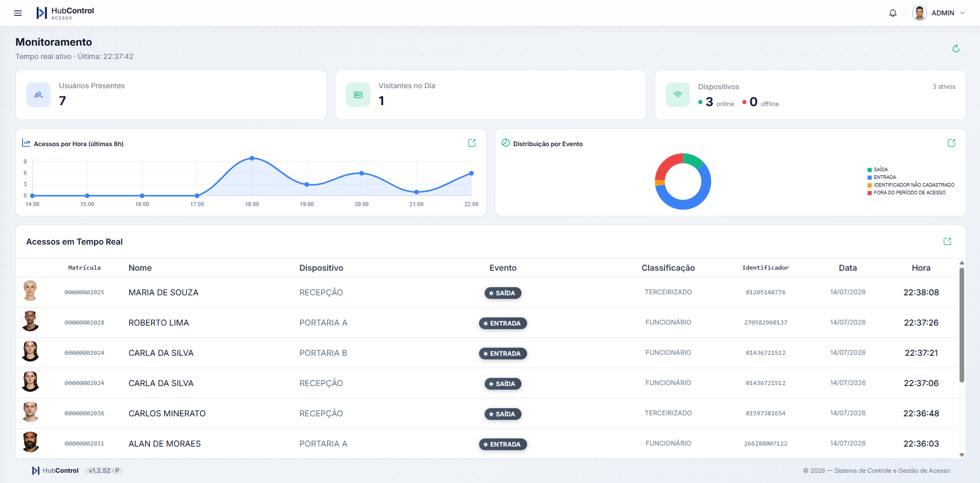Click the 22:00 data point on chart

[471, 173]
